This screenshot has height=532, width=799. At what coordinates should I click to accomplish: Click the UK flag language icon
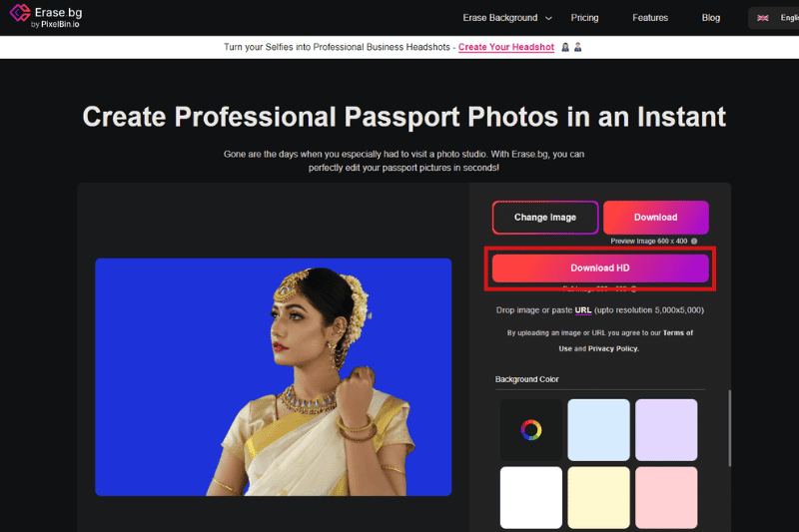tap(763, 18)
